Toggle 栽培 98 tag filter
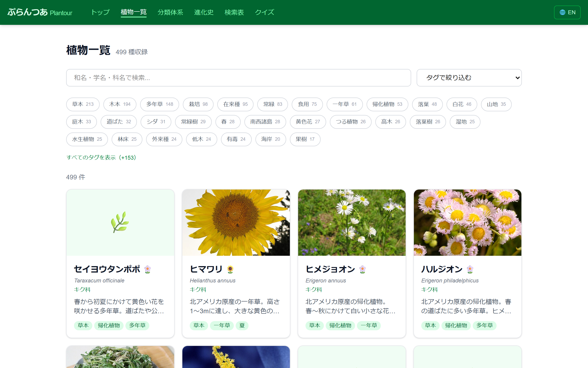This screenshot has width=588, height=368. coord(198,104)
